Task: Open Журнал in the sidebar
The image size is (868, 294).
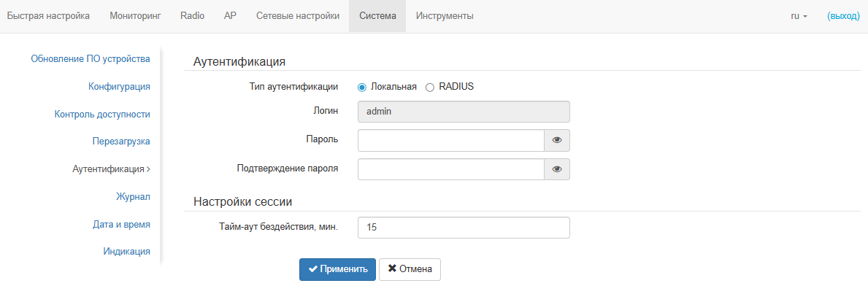Action: pos(133,197)
